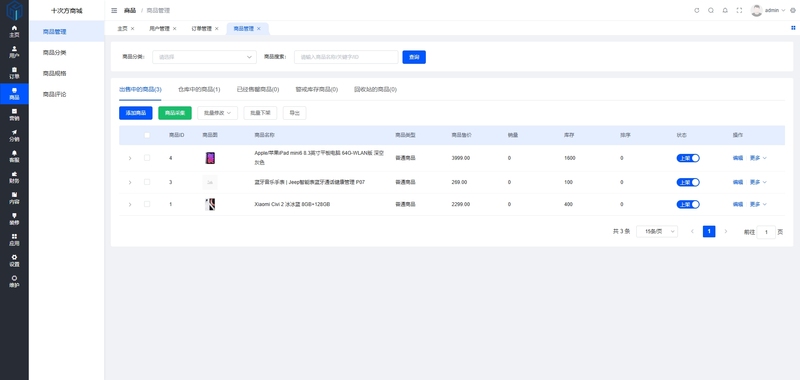This screenshot has height=380, width=800.
Task: Toggle 上架 switch for Jeep smartwatch row
Action: (688, 182)
